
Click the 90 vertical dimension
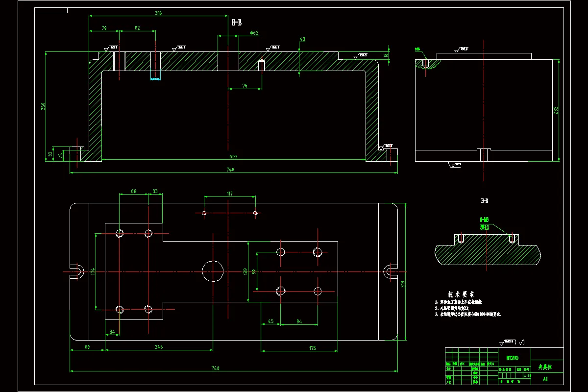click(254, 271)
